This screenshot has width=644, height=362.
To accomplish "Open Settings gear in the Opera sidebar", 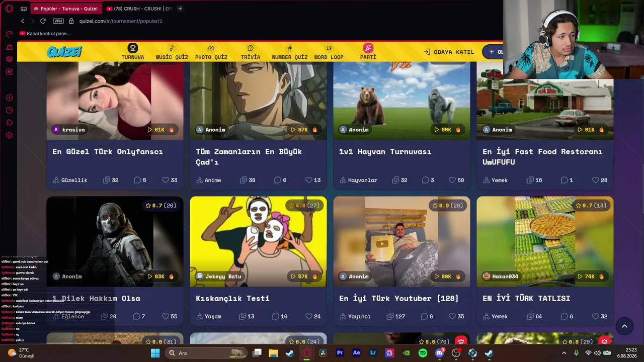I will pos(9,135).
